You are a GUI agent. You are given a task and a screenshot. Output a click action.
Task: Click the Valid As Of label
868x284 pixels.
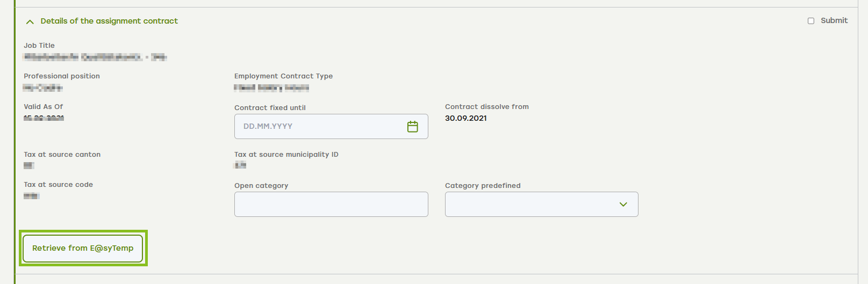[x=43, y=107]
